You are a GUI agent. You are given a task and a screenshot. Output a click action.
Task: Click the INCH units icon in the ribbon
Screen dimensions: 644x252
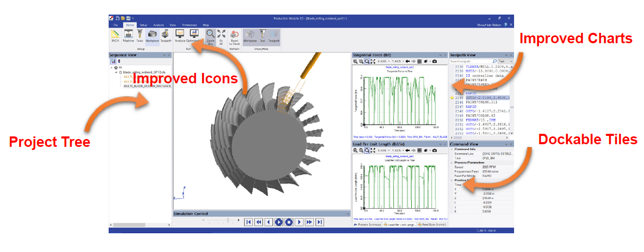[x=115, y=36]
